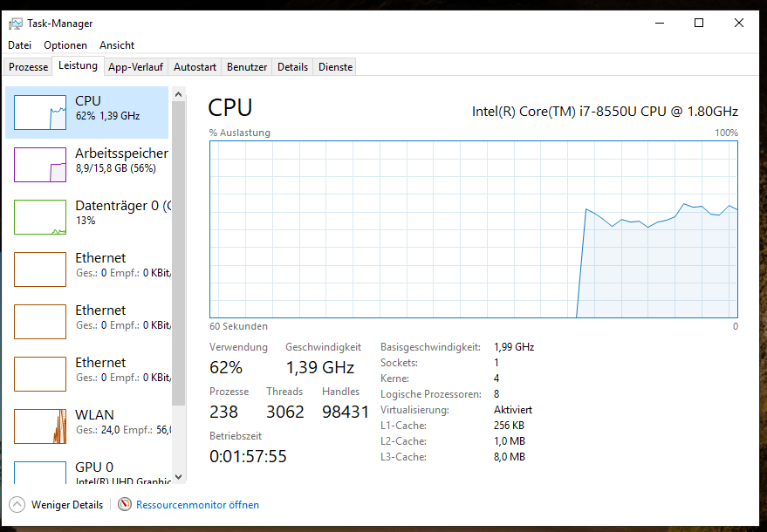
Task: Open the Arbeitsspeicher memory graph icon
Action: pyautogui.click(x=40, y=165)
